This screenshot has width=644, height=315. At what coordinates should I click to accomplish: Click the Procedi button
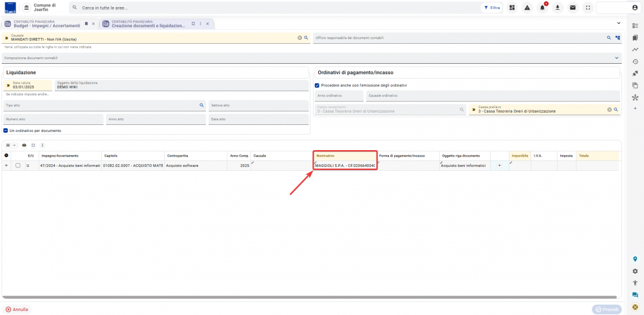pyautogui.click(x=607, y=309)
